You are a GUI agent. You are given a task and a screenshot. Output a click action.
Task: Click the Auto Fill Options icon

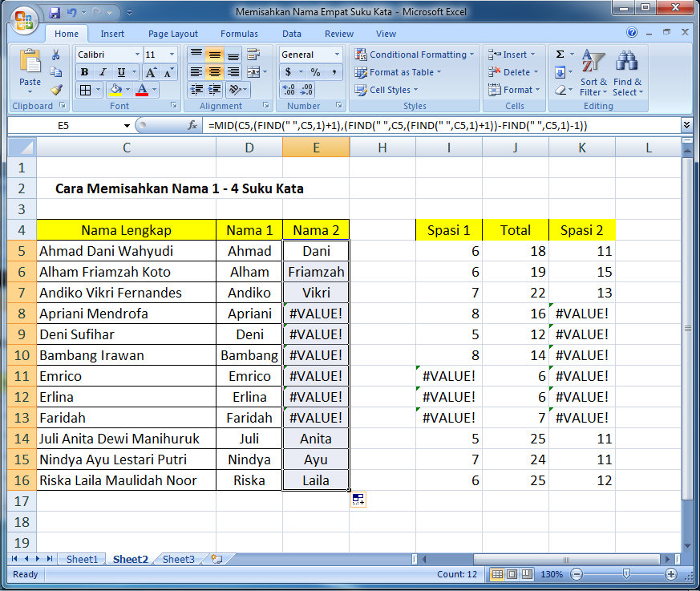click(358, 500)
